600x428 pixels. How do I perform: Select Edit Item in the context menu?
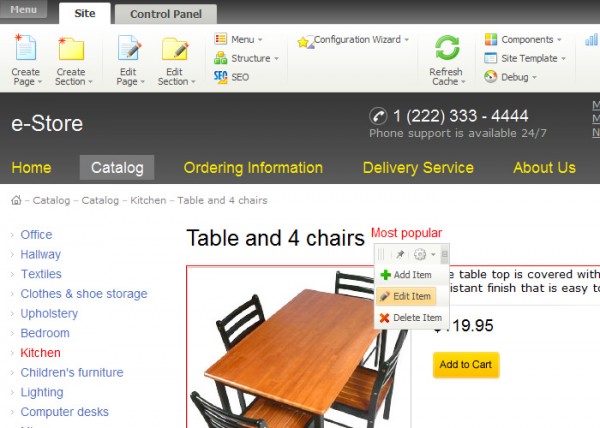406,296
